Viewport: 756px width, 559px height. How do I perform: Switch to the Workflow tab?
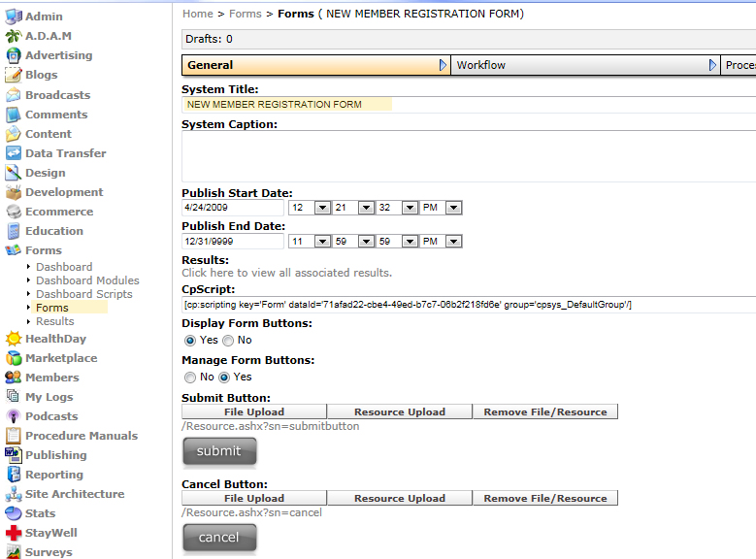582,65
